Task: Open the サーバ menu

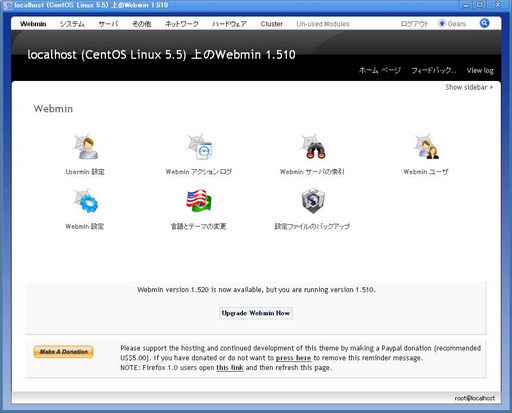Action: coord(108,24)
